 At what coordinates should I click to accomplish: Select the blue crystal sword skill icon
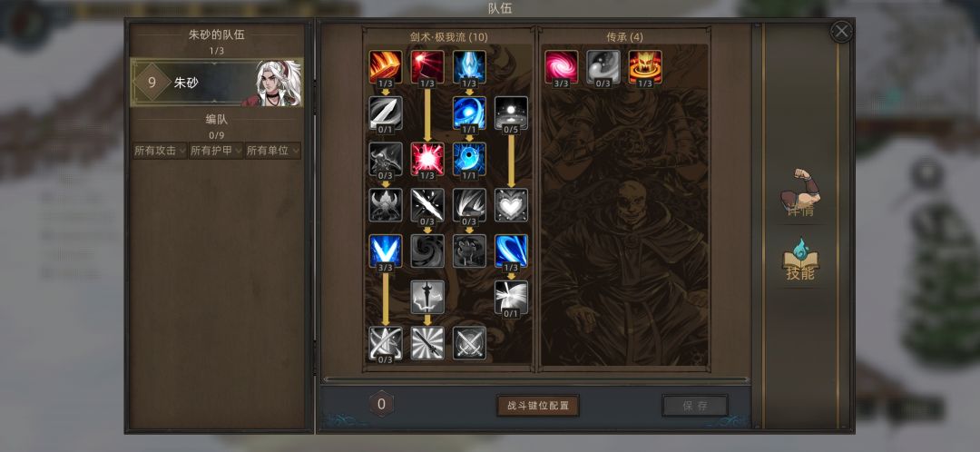[x=469, y=67]
